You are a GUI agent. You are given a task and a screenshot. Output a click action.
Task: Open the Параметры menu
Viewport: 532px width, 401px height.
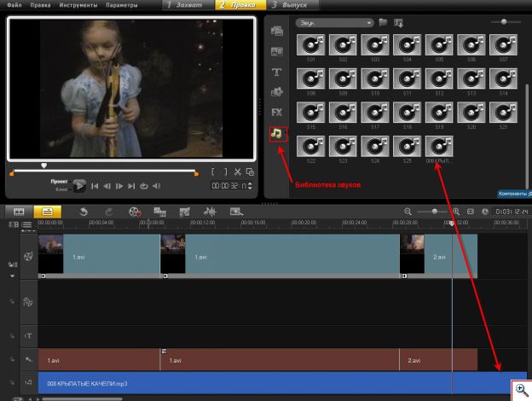coord(121,5)
